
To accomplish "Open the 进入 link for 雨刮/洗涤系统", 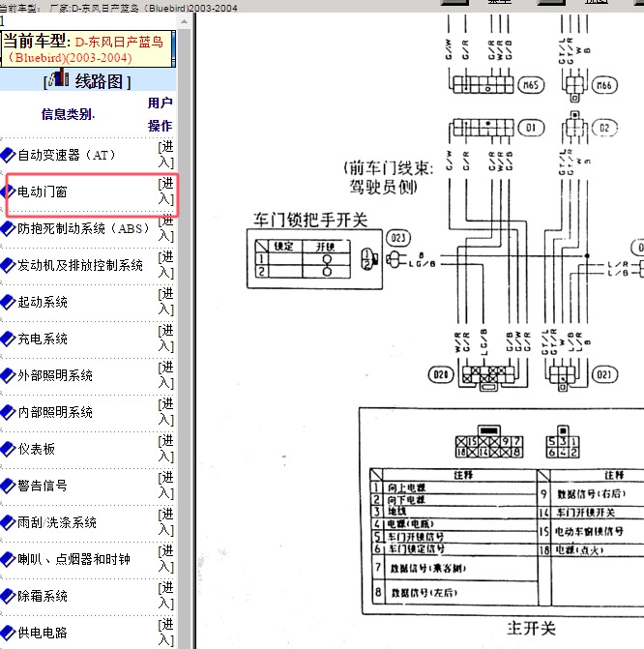I will pyautogui.click(x=166, y=522).
